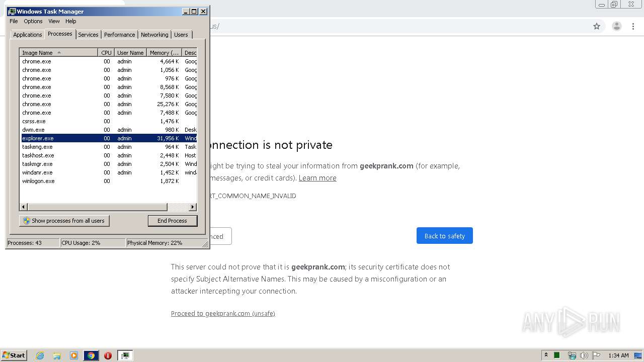
Task: Sort by Memory column header
Action: [164, 53]
